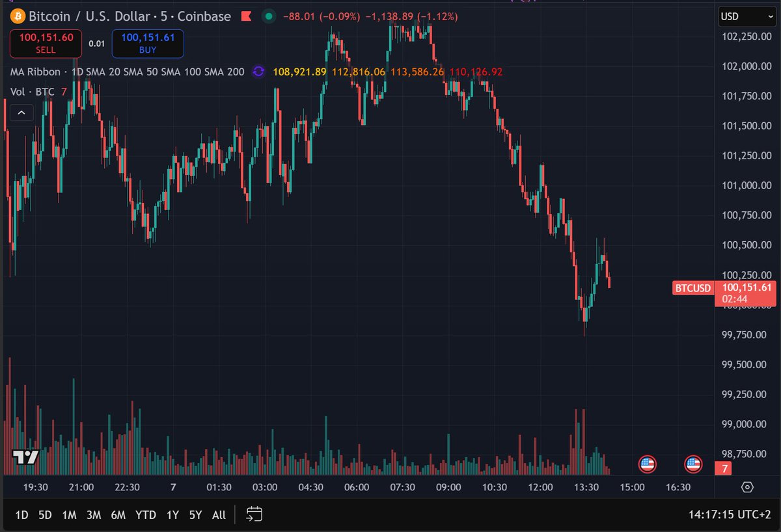This screenshot has width=781, height=532.
Task: Open the US flag event after 16:30
Action: click(x=693, y=464)
